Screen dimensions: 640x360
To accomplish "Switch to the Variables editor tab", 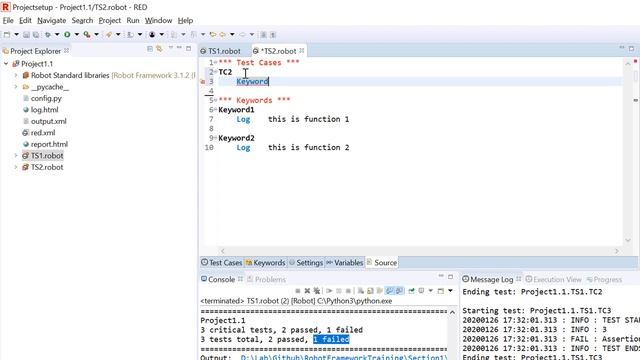I will pos(344,262).
